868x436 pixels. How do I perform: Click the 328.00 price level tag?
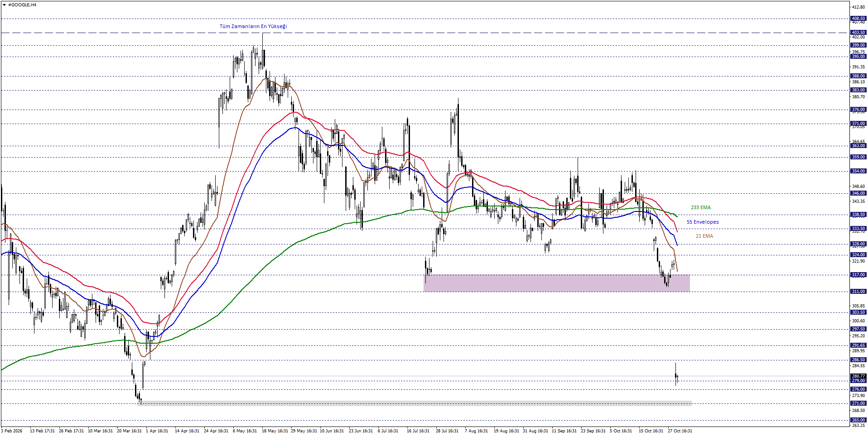point(858,244)
